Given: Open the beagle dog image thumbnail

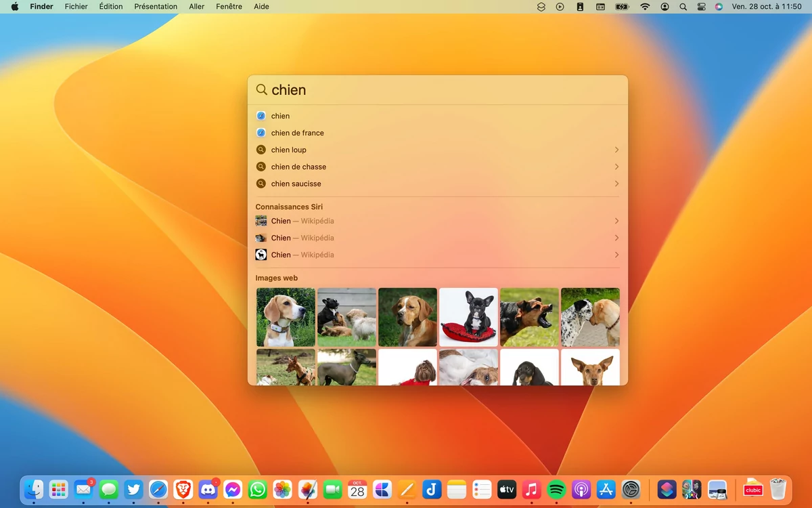Looking at the screenshot, I should coord(286,317).
